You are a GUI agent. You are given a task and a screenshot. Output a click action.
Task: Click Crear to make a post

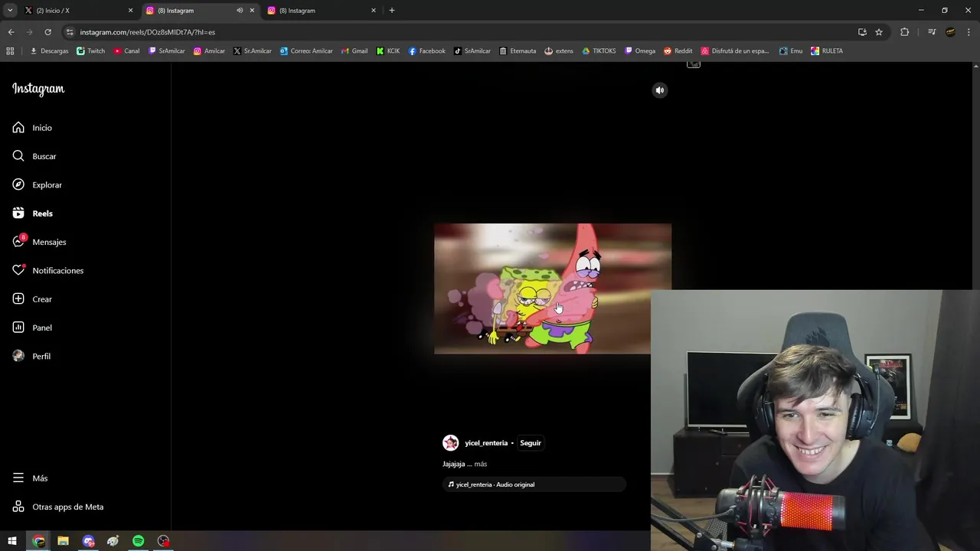[32, 299]
